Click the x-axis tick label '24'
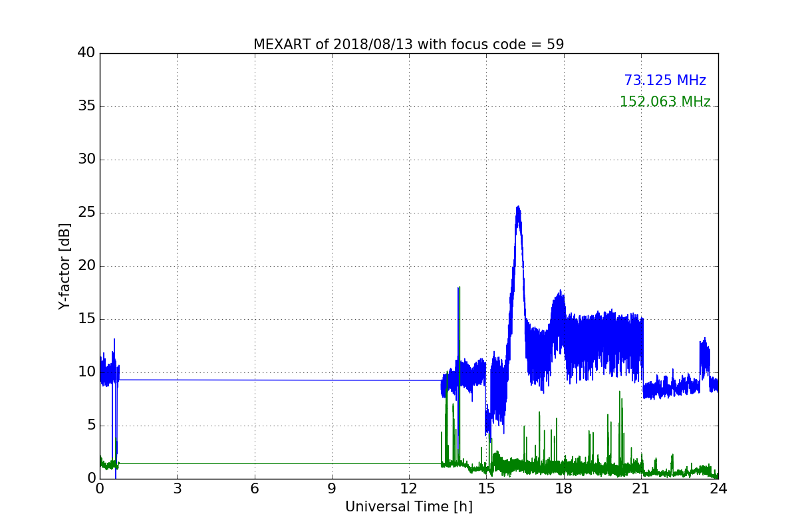Screen dimensions: 798x532 (718, 488)
